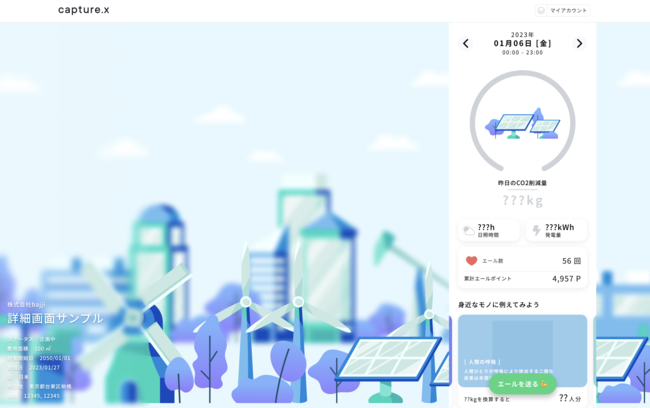650x408 pixels.
Task: Go to the previous day arrow
Action: click(x=466, y=44)
